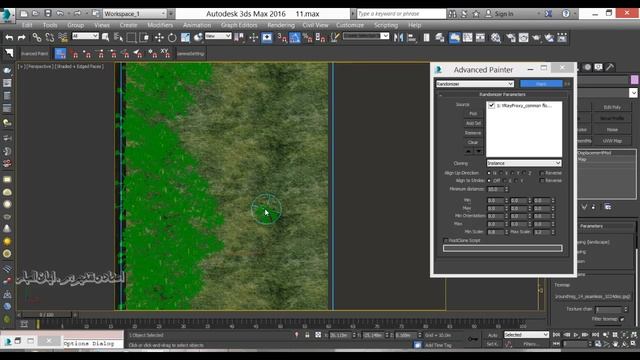
Task: Open the selection filter All dropdown
Action: [x=85, y=36]
